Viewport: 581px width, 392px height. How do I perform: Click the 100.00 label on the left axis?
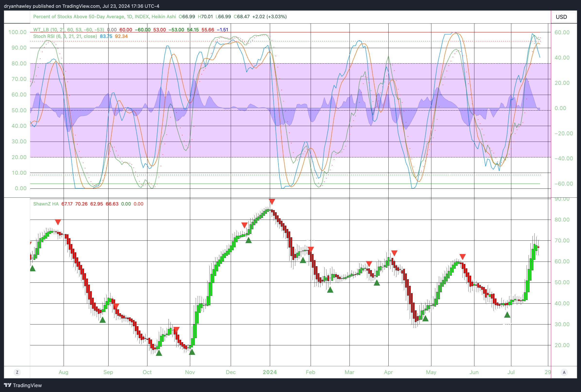[x=17, y=32]
